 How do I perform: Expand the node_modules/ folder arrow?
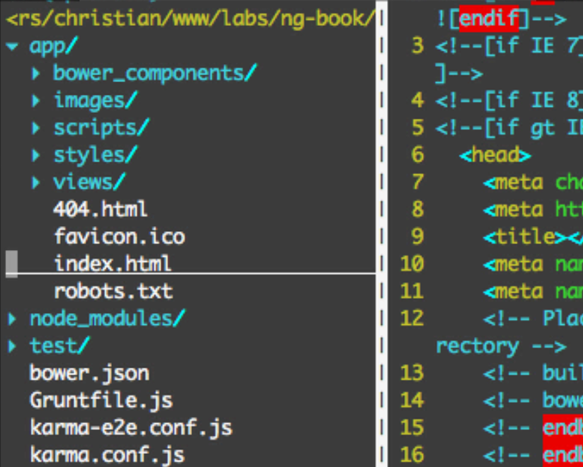[12, 319]
